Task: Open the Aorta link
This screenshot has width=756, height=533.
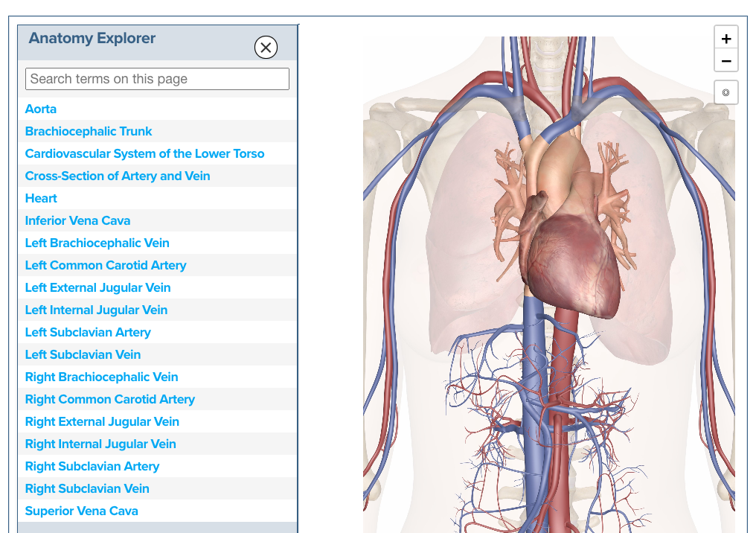Action: coord(41,109)
